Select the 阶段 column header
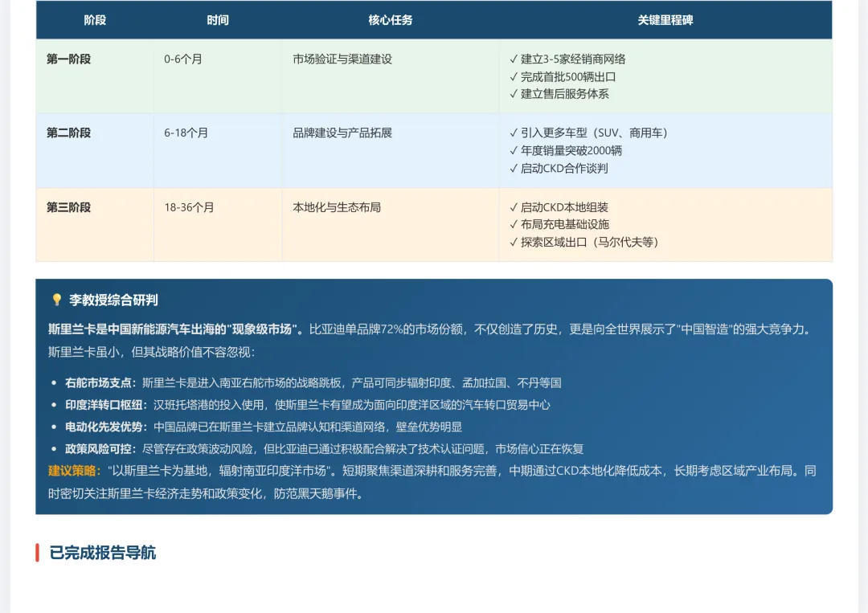 pos(95,20)
